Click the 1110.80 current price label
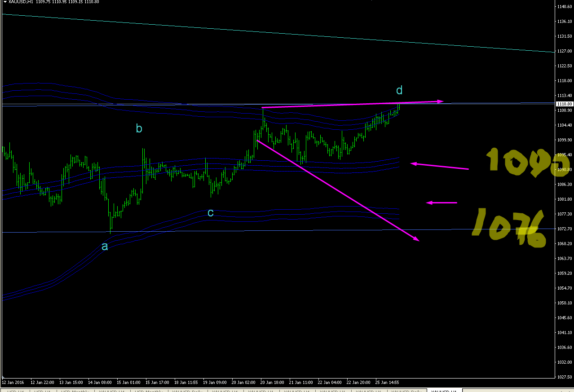Image resolution: width=574 pixels, height=392 pixels. pos(564,104)
